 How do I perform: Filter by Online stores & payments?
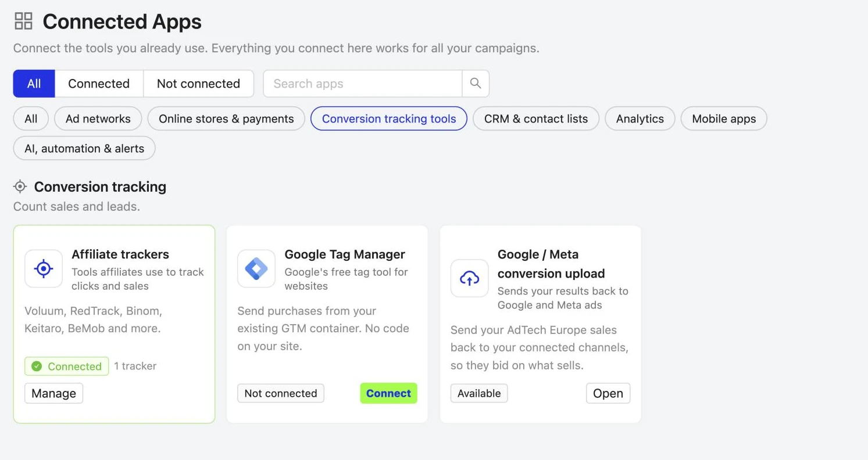tap(226, 118)
